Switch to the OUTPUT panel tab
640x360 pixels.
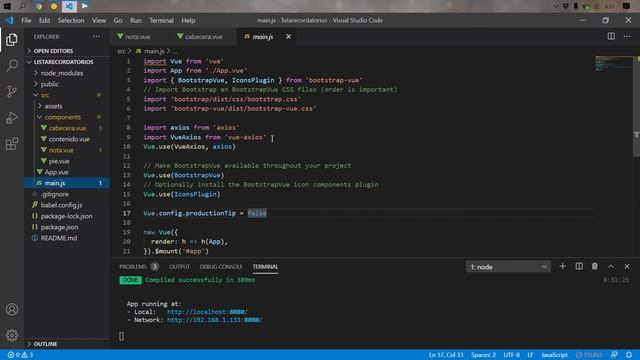[180, 267]
